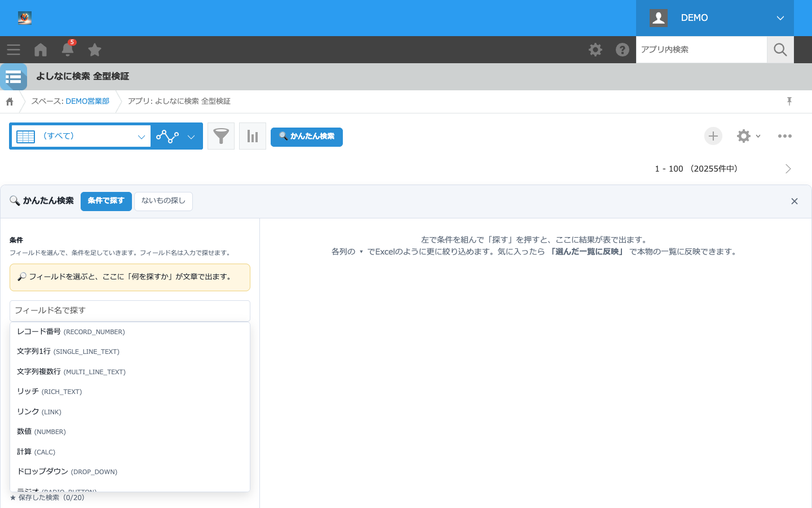
Task: Click the graph view icon
Action: coord(167,137)
